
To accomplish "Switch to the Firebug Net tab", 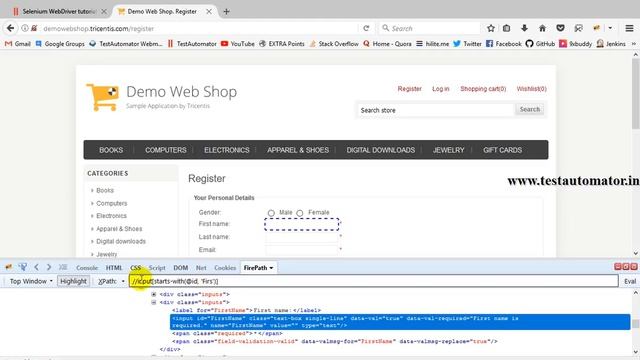I will point(201,268).
